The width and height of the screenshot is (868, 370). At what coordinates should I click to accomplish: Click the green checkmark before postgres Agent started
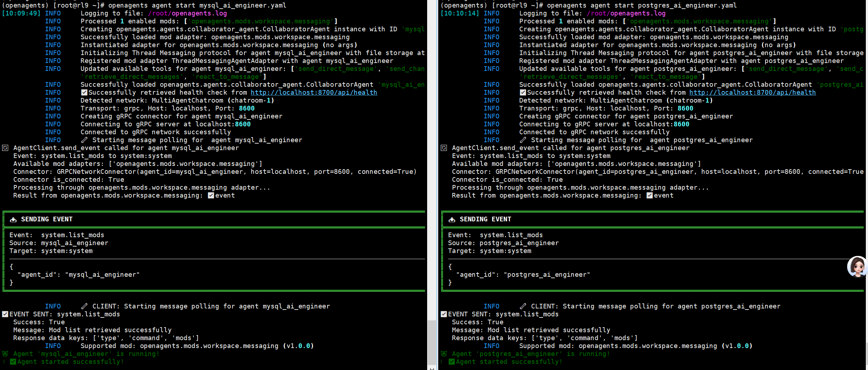(452, 362)
